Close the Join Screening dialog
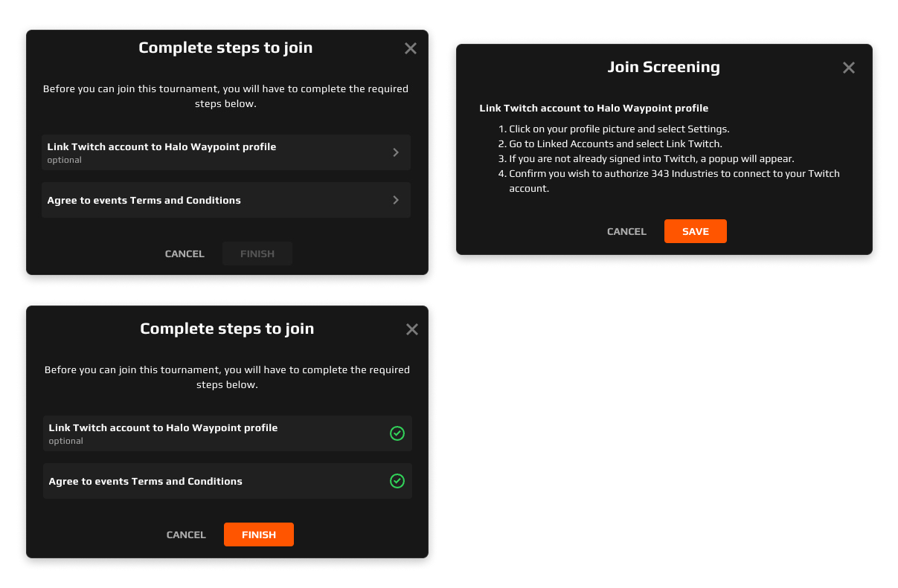The width and height of the screenshot is (898, 588). coord(848,67)
